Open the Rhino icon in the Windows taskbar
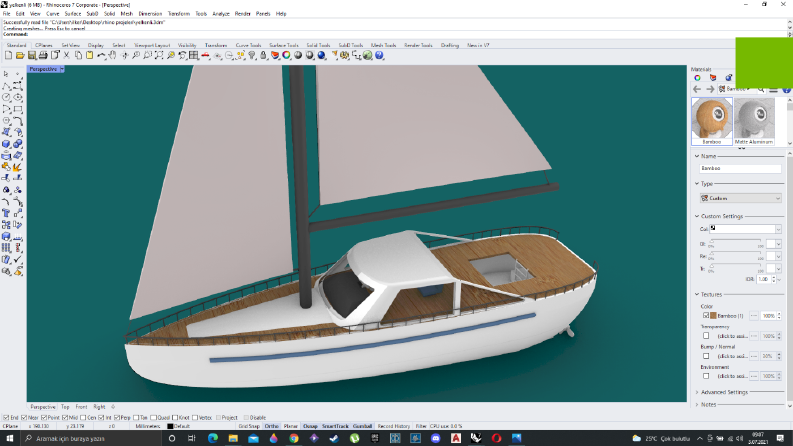The height and width of the screenshot is (446, 793). [x=476, y=438]
